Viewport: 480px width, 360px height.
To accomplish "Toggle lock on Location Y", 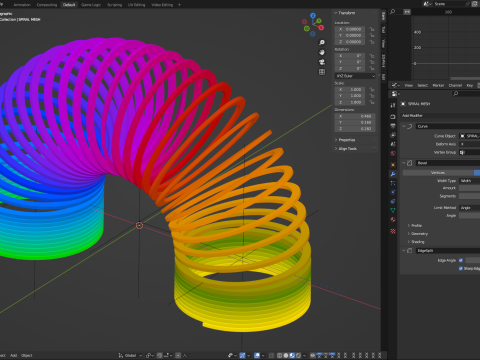I will pyautogui.click(x=372, y=35).
